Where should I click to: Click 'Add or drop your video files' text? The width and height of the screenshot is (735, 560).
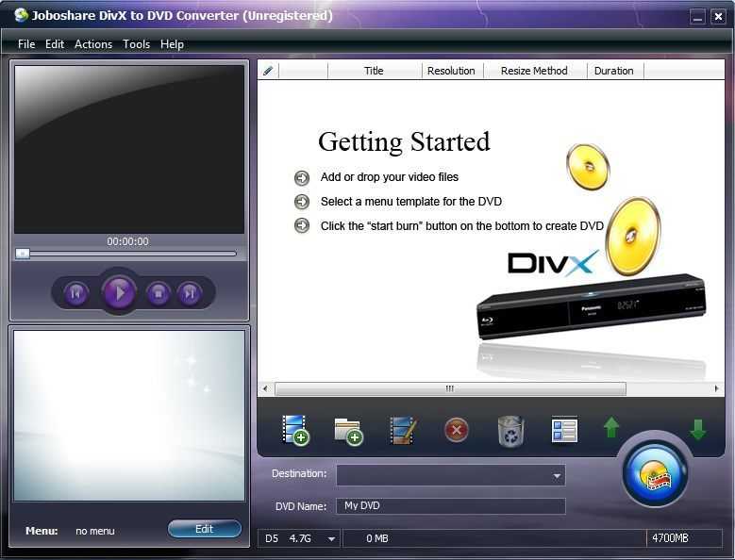pyautogui.click(x=390, y=177)
